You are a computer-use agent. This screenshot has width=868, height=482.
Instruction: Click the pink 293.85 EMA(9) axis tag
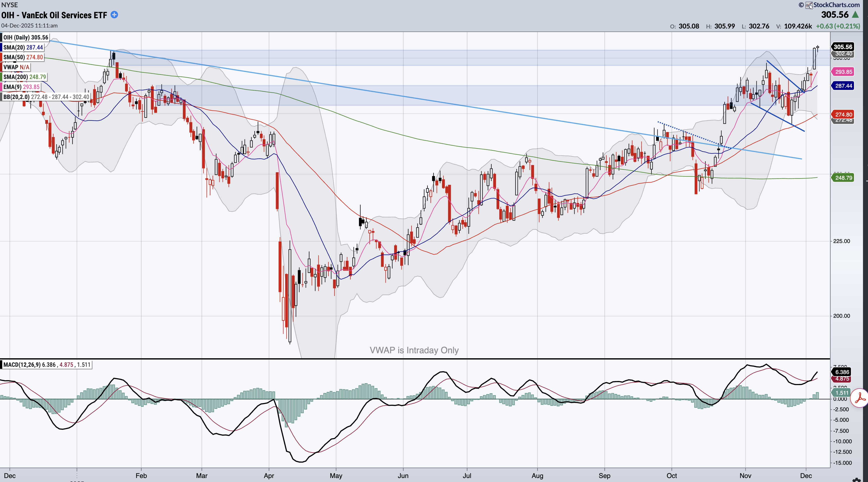[843, 72]
